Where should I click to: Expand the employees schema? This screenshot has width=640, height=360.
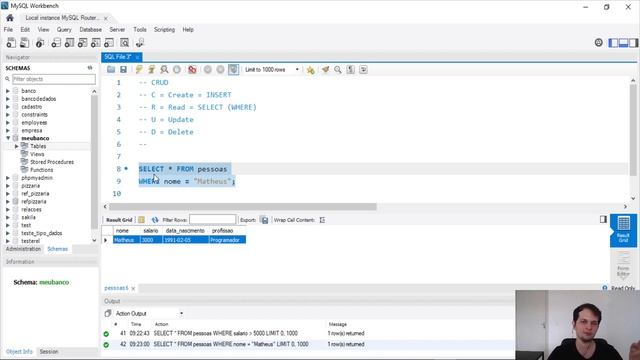pyautogui.click(x=8, y=122)
